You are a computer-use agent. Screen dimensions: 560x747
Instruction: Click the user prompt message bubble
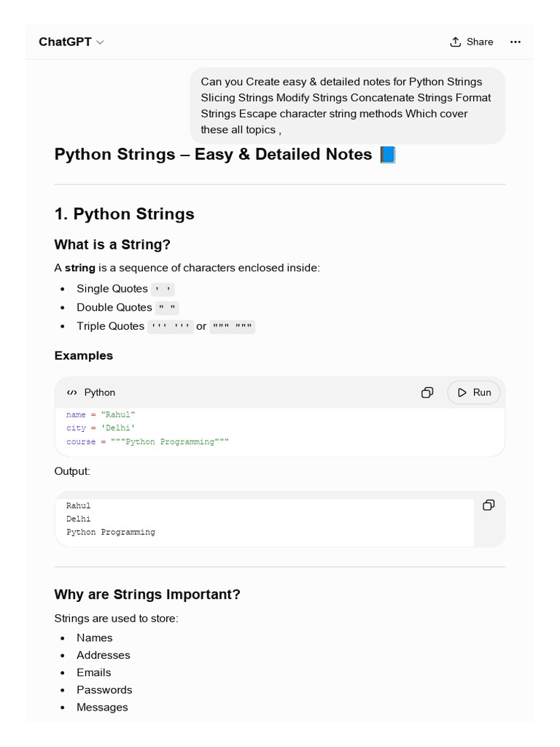pyautogui.click(x=348, y=106)
